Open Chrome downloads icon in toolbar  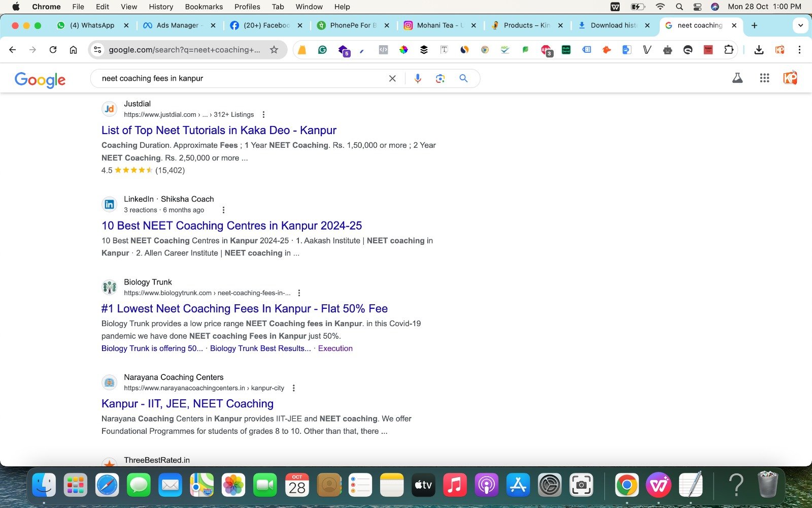coord(759,49)
